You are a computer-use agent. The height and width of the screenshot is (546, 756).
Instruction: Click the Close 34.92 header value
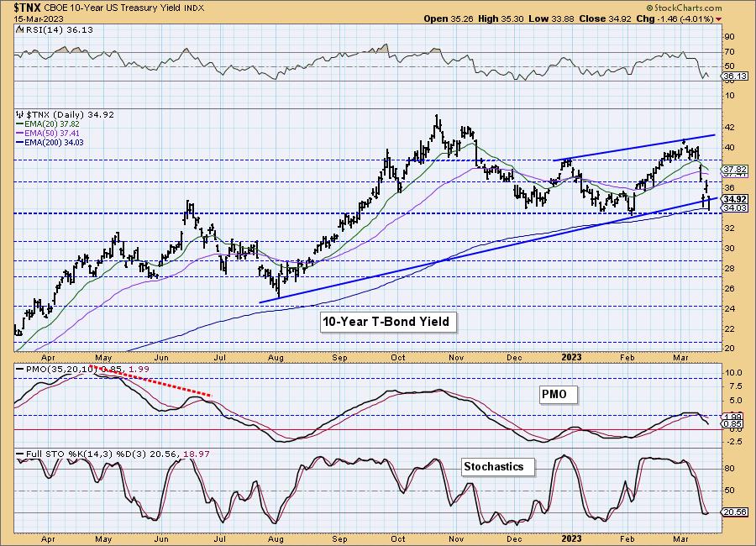pyautogui.click(x=606, y=19)
